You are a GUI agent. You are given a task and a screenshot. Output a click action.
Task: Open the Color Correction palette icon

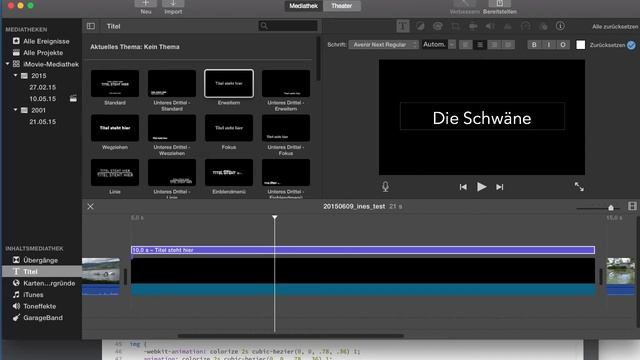click(x=438, y=26)
